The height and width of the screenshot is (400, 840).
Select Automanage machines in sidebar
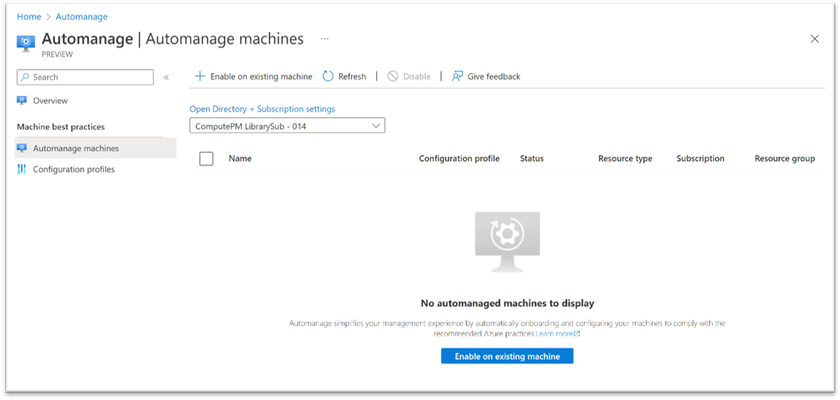(95, 148)
